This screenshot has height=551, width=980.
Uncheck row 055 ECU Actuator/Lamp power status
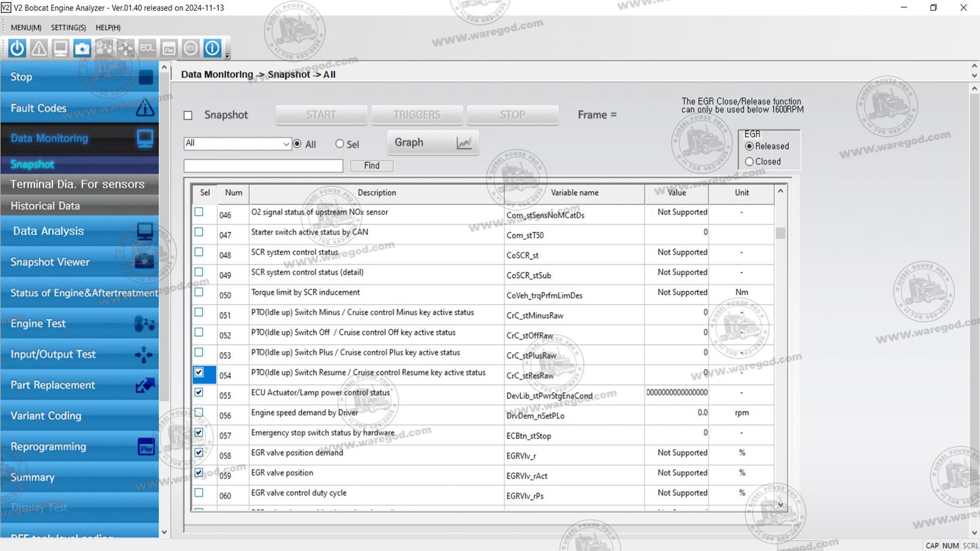199,394
